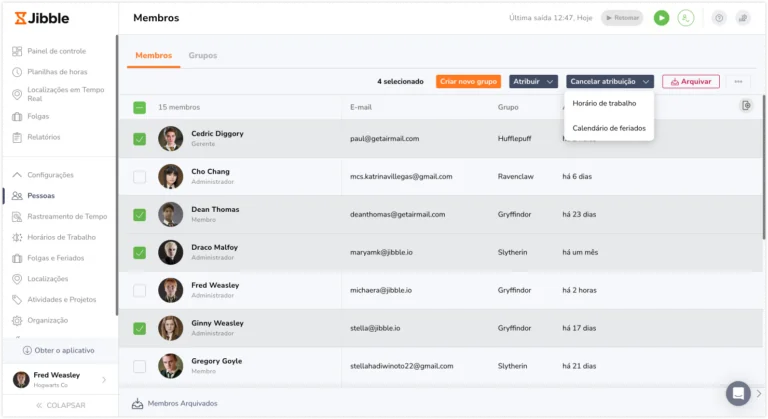Click E-mail column header
Screen dimensions: 768x419
360,107
